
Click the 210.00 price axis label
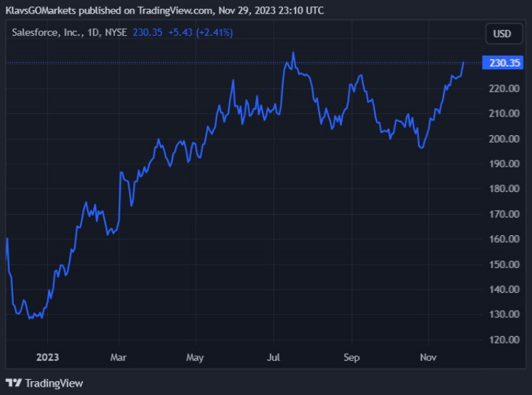(x=504, y=113)
